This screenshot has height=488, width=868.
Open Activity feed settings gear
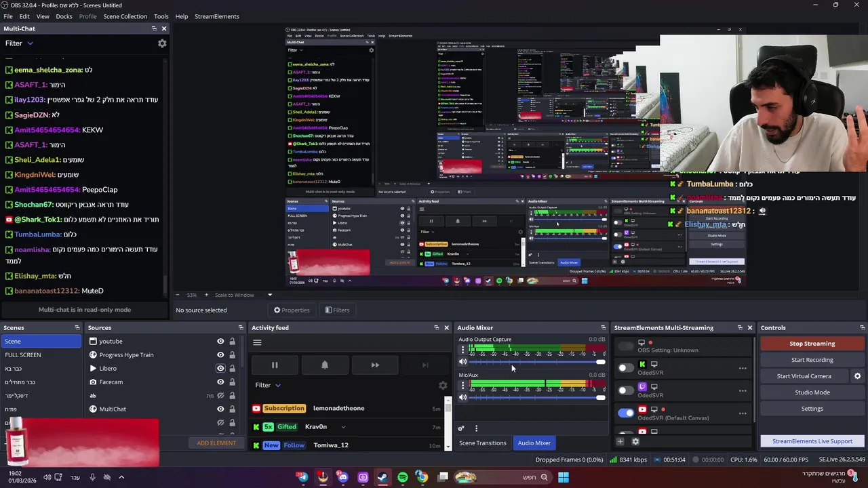click(x=443, y=385)
